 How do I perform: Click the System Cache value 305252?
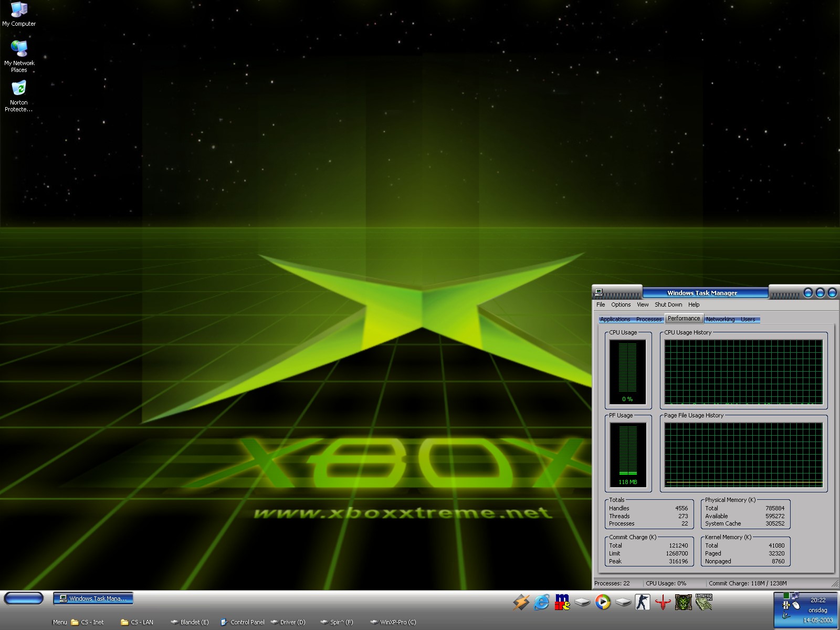tap(775, 523)
